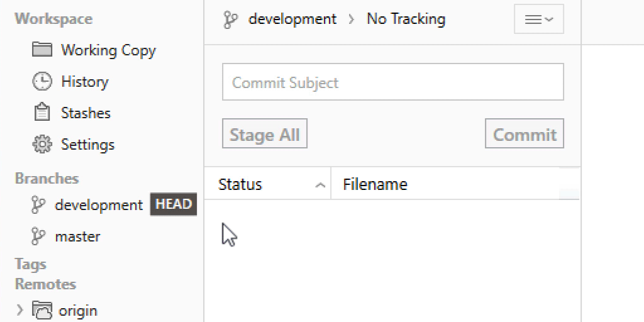Screen dimensions: 644x322
Task: Open the hamburger options dropdown
Action: pos(538,19)
